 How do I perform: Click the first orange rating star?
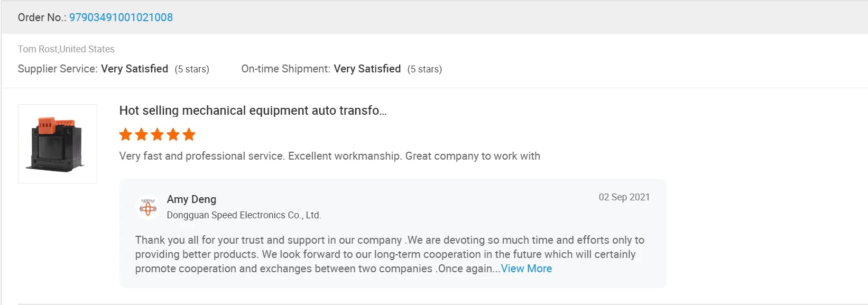point(126,135)
